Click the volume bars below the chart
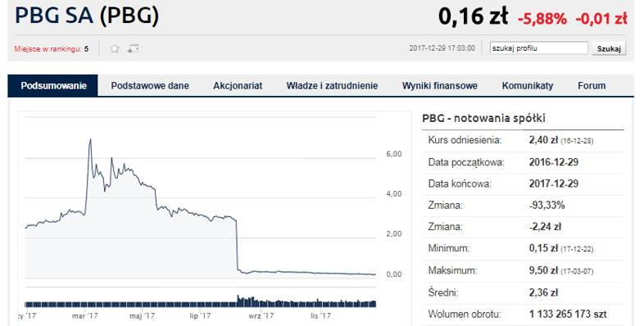 (201, 302)
